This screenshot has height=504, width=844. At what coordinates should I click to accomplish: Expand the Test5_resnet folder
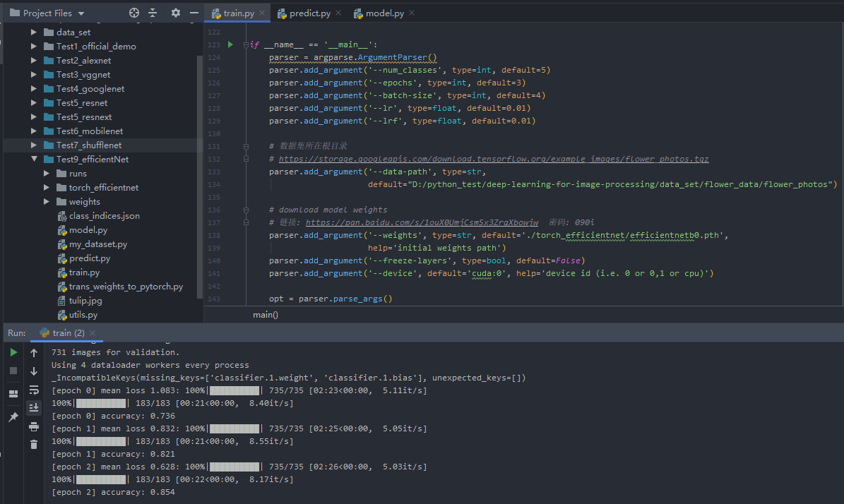coord(33,103)
